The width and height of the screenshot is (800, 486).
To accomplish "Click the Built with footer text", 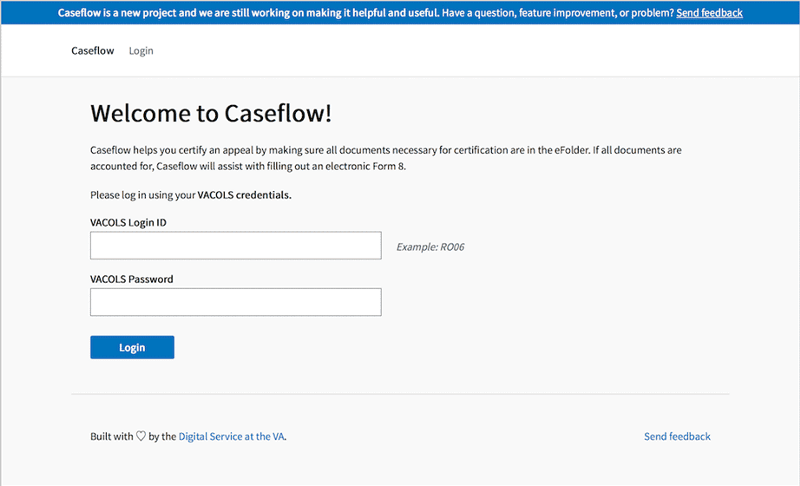I will click(x=111, y=437).
